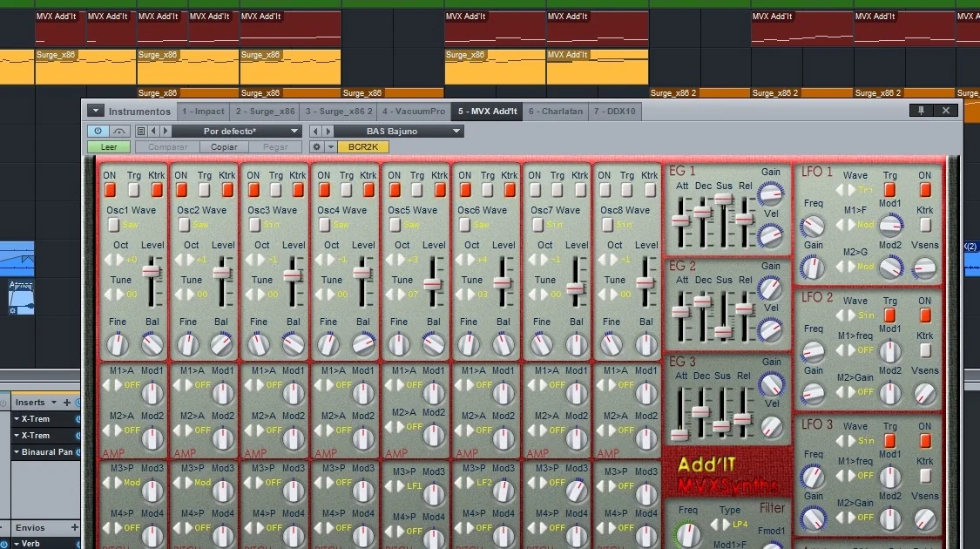Add a new send in Envios

point(75,528)
